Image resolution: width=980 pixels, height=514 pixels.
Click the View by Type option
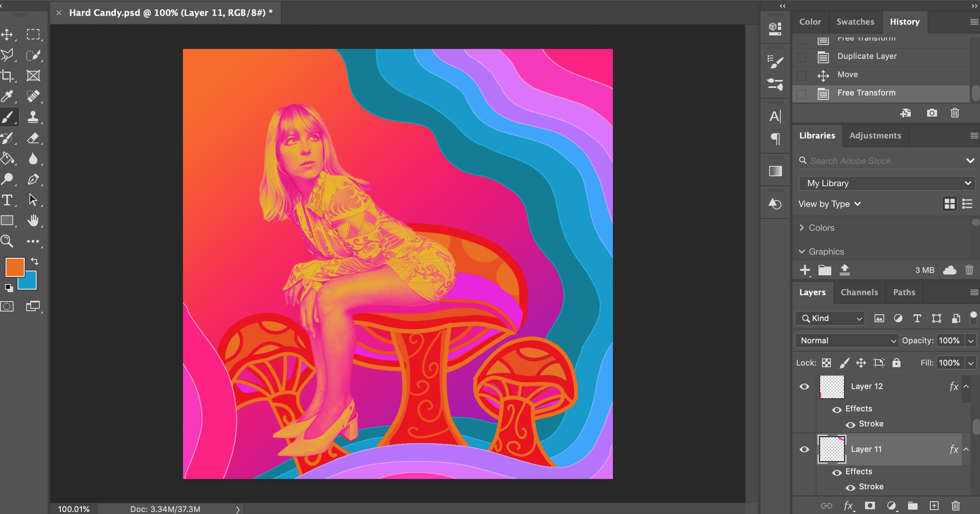tap(829, 204)
